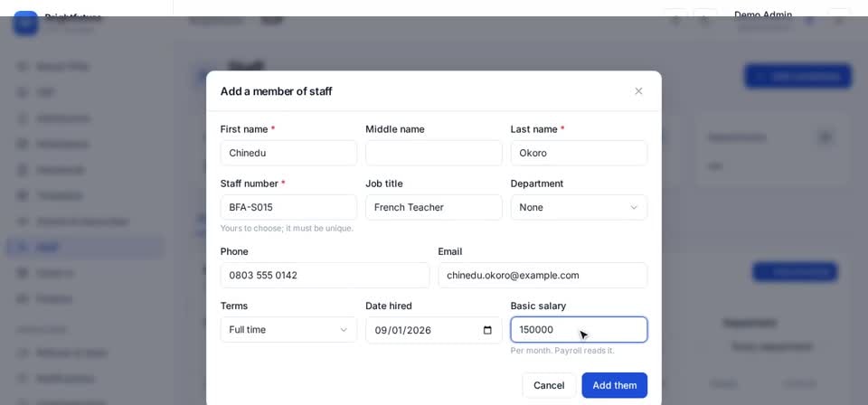
Task: Click the Basic salary label
Action: coord(538,306)
